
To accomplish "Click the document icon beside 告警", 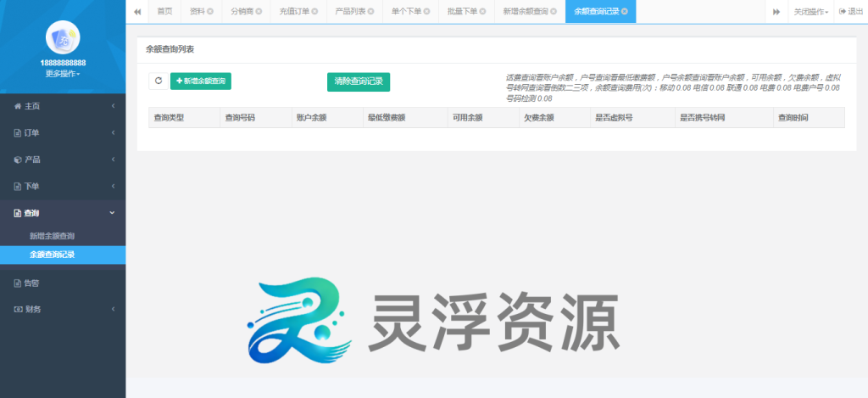I will 17,283.
